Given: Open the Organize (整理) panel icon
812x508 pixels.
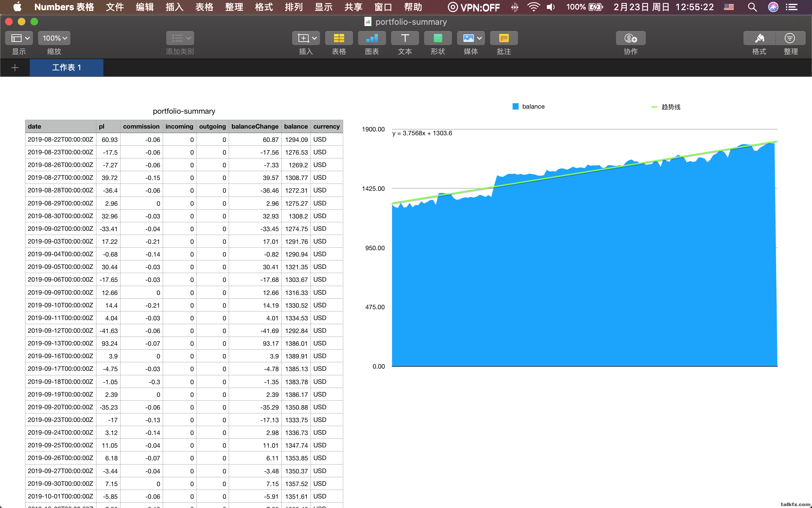Looking at the screenshot, I should point(790,38).
